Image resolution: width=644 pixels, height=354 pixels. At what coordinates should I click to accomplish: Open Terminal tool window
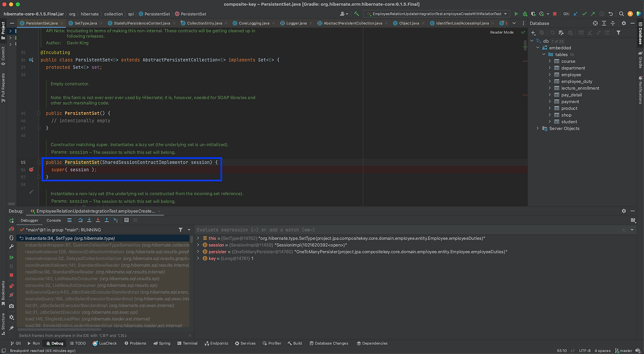[x=187, y=343]
